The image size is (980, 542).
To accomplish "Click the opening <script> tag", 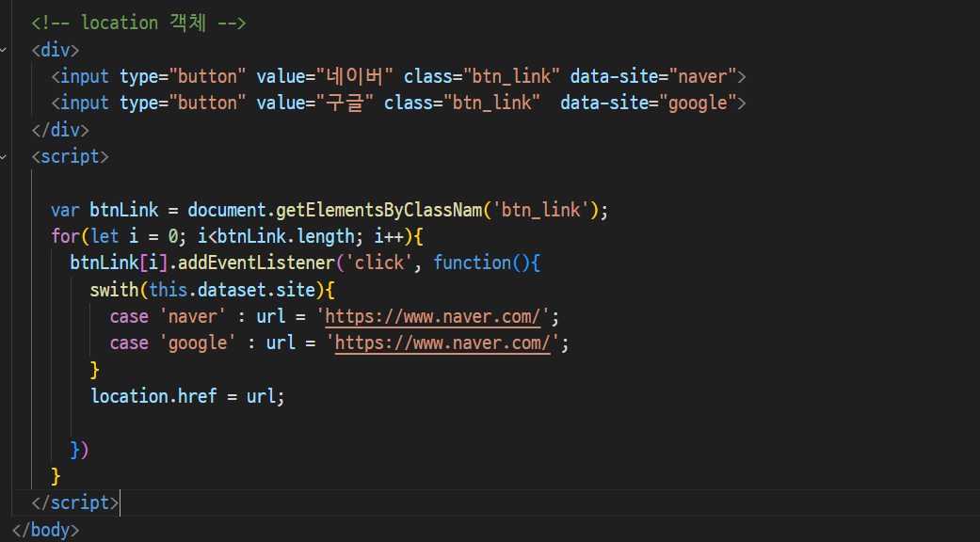I will tap(70, 156).
